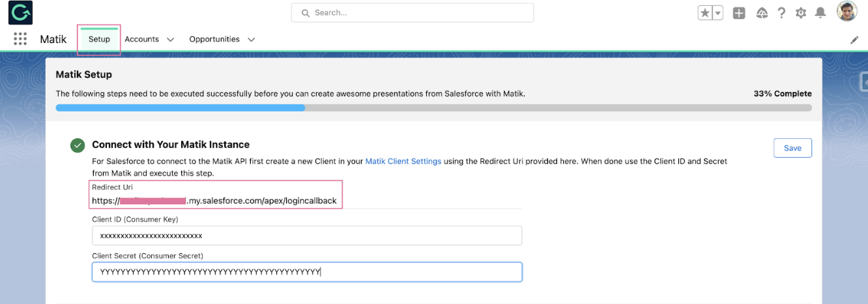Open the global actions plus icon

(x=739, y=13)
